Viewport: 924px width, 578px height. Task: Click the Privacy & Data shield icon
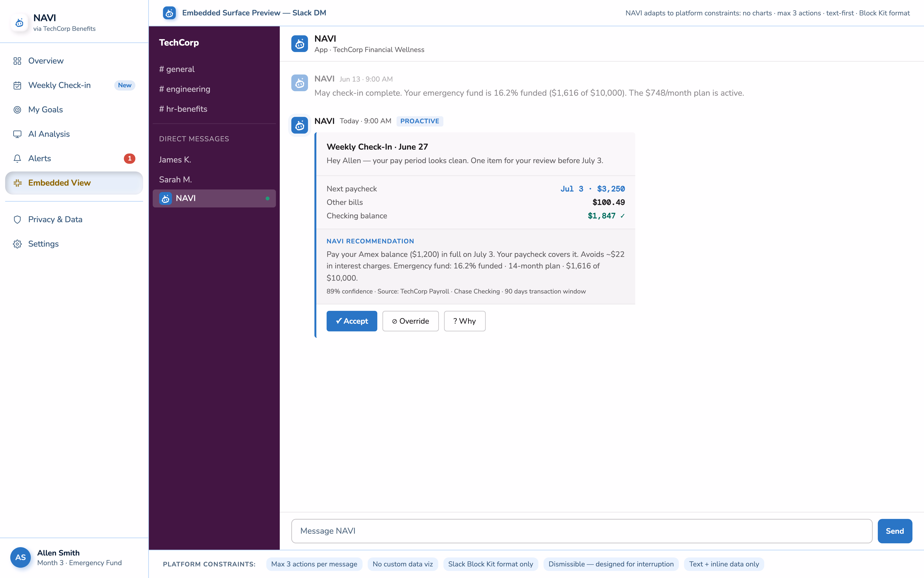pyautogui.click(x=17, y=219)
